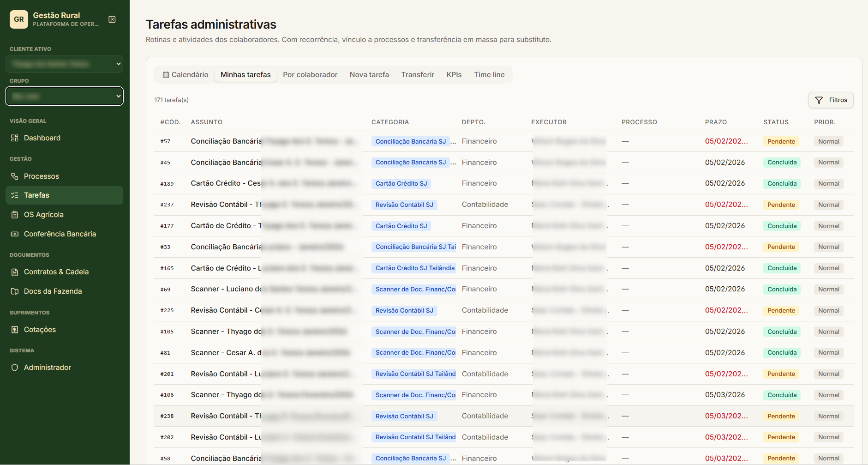Click Revisão Contábil SJ tag in row #237
The height and width of the screenshot is (465, 868).
404,205
